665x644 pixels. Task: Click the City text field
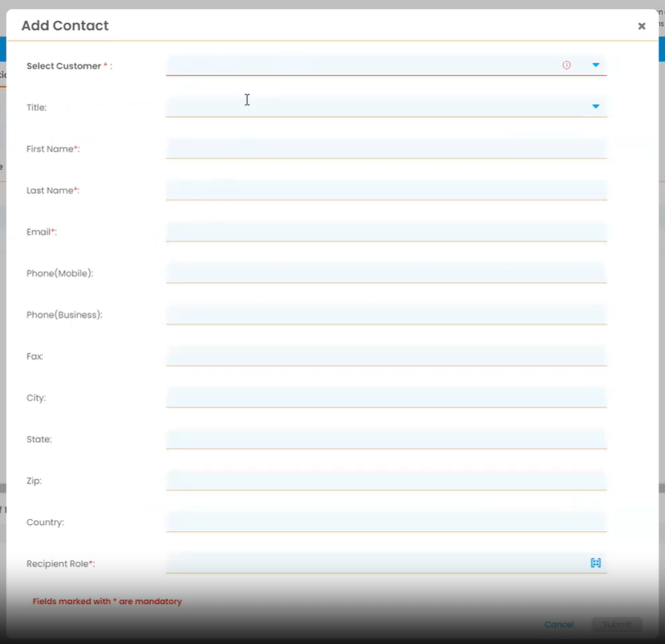(386, 397)
